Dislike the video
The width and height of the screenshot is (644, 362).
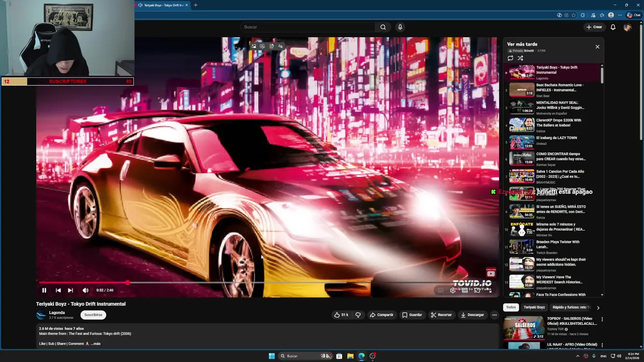pyautogui.click(x=358, y=315)
